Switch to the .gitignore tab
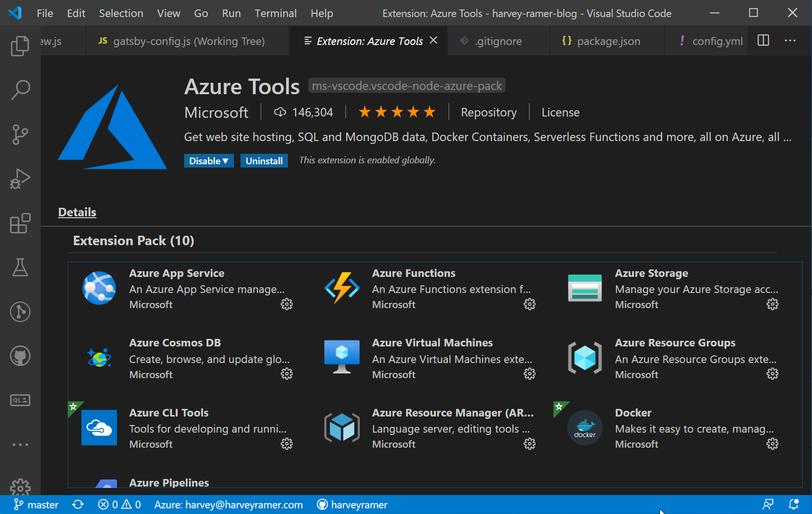Screen dimensions: 812x514 click(499, 41)
